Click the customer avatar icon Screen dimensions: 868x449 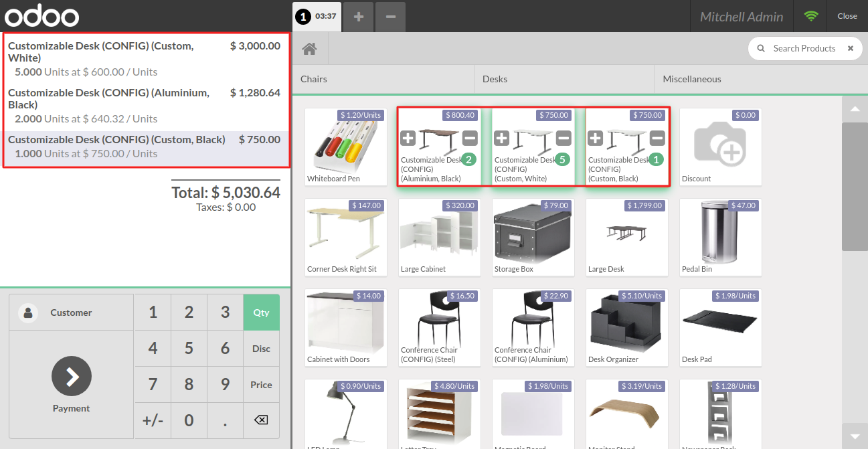click(x=28, y=312)
